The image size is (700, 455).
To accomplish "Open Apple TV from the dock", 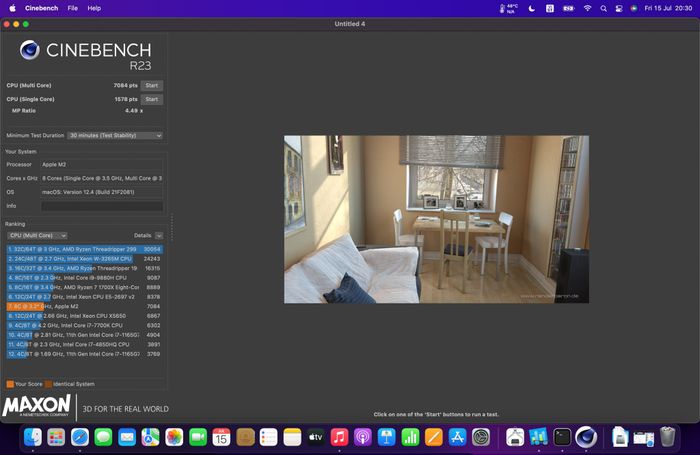I will click(316, 437).
